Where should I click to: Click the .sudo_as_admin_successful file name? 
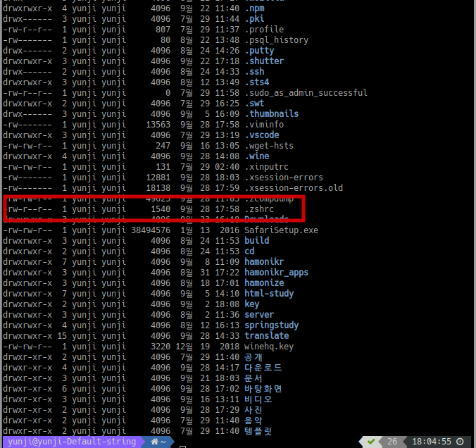[x=306, y=92]
